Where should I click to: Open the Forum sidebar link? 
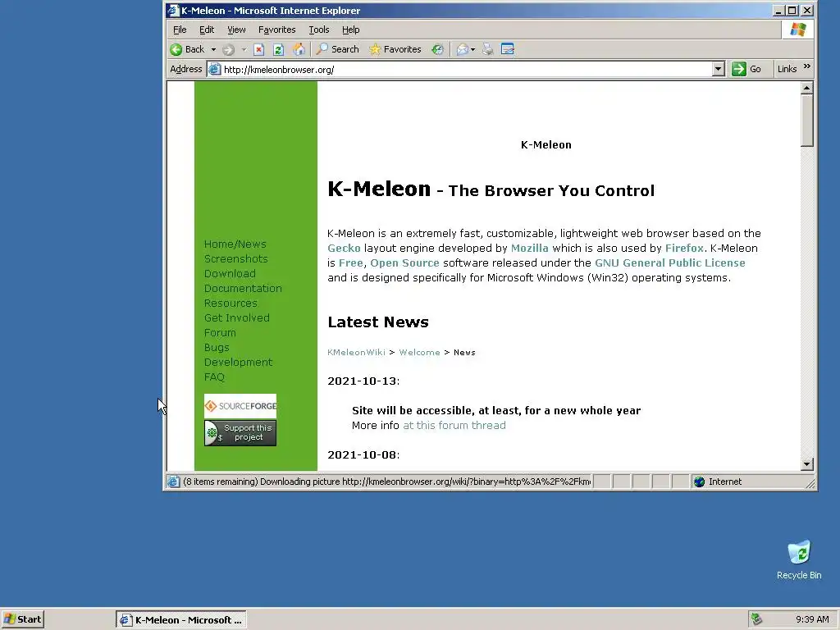(x=220, y=333)
